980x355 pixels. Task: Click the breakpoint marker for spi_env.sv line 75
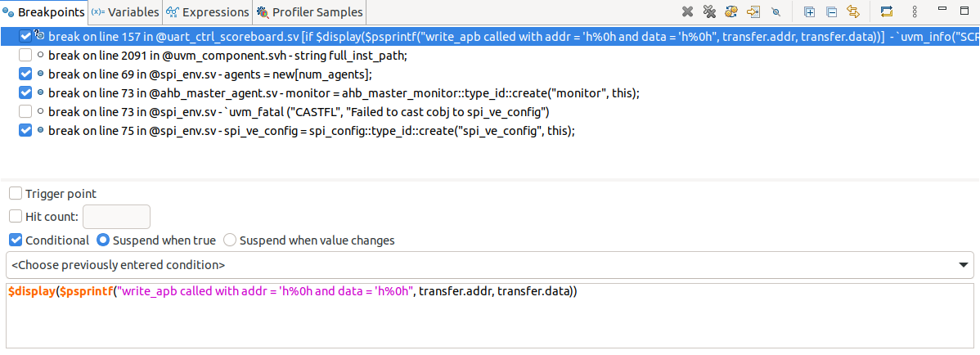click(x=41, y=130)
